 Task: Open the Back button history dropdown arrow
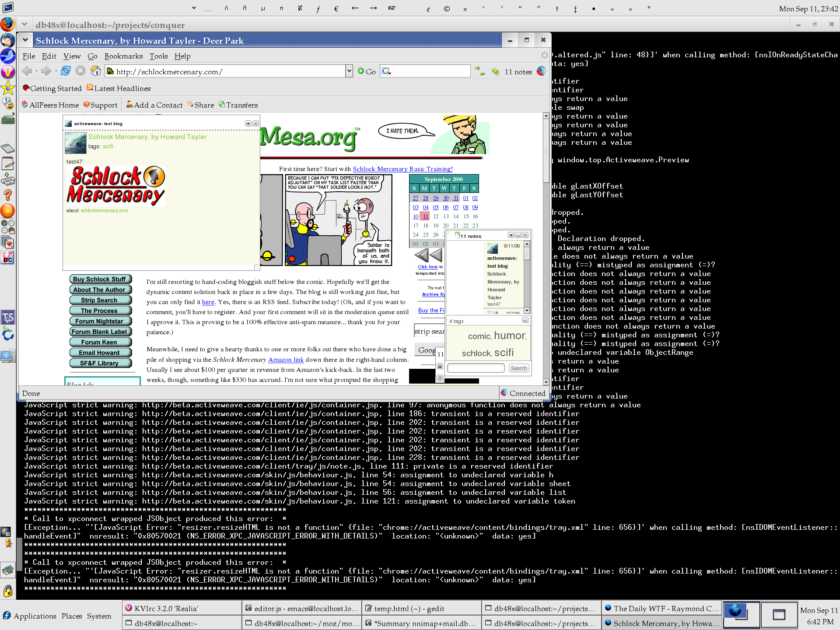click(37, 71)
